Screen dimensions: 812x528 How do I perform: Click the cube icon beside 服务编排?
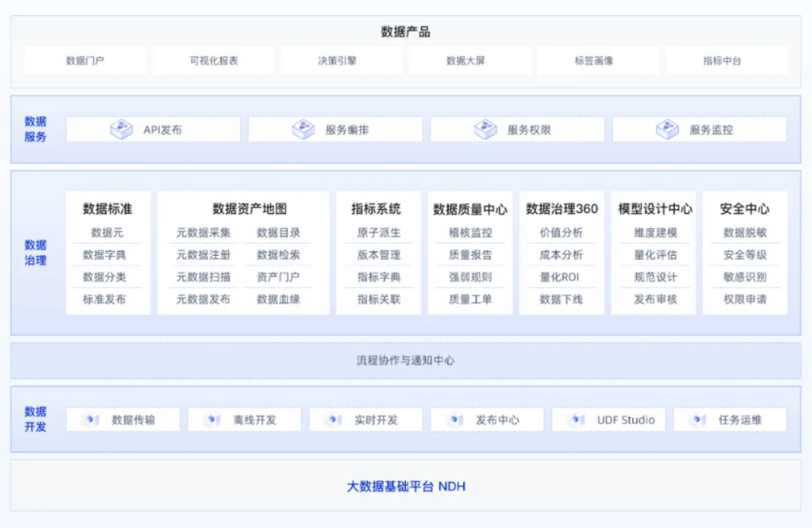[303, 129]
